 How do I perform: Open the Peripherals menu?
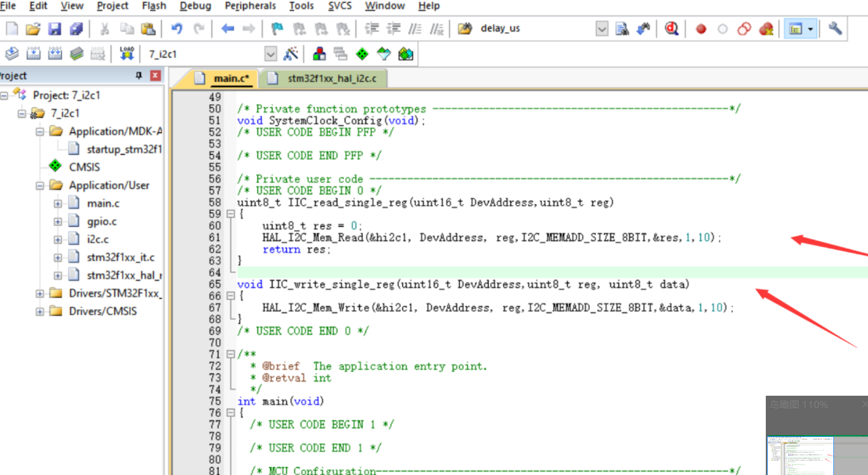tap(250, 6)
